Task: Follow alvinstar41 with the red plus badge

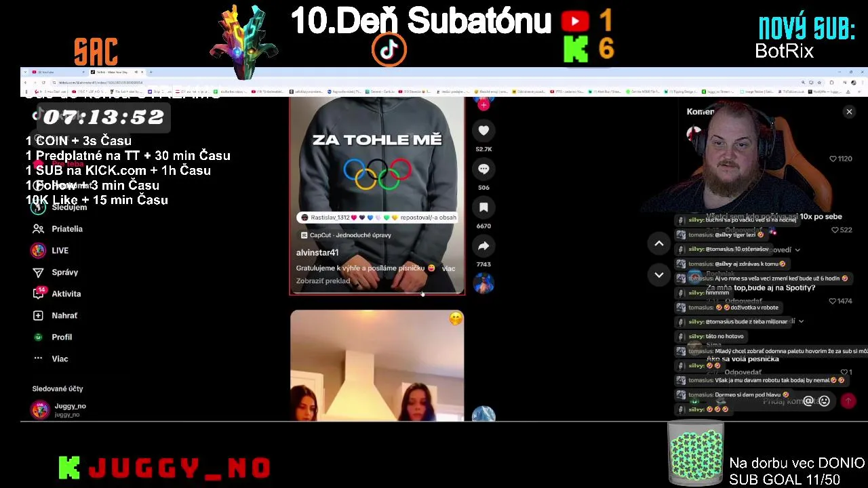Action: pyautogui.click(x=484, y=105)
